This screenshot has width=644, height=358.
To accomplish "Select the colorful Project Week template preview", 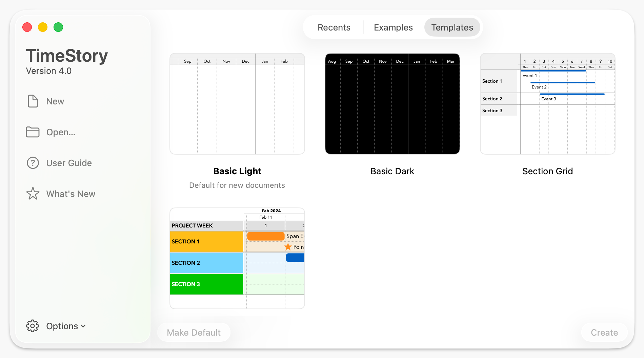I will [x=237, y=258].
